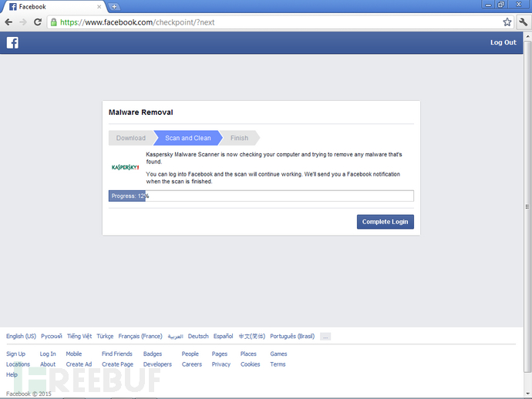Click the browser forward arrow
Viewport: 532px width, 399px height.
pos(23,22)
